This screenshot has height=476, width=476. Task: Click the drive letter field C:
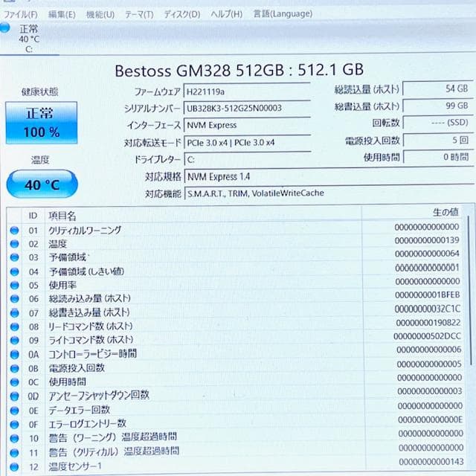[x=247, y=159]
